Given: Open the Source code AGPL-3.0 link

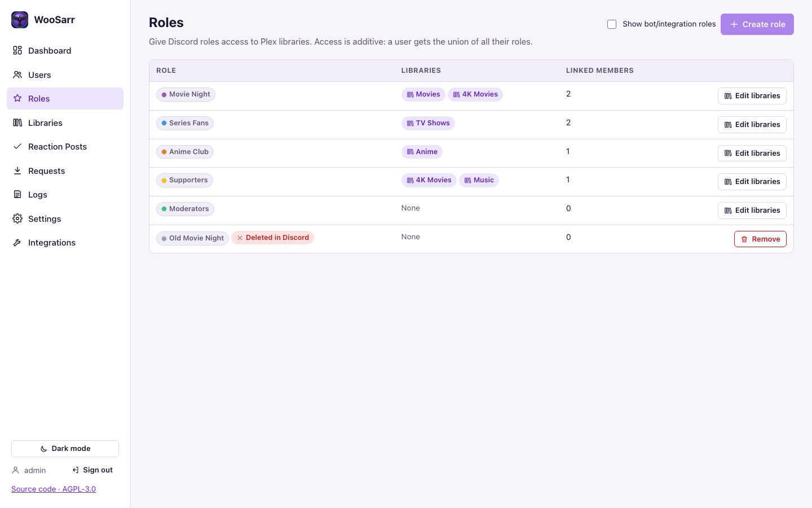Looking at the screenshot, I should (54, 489).
